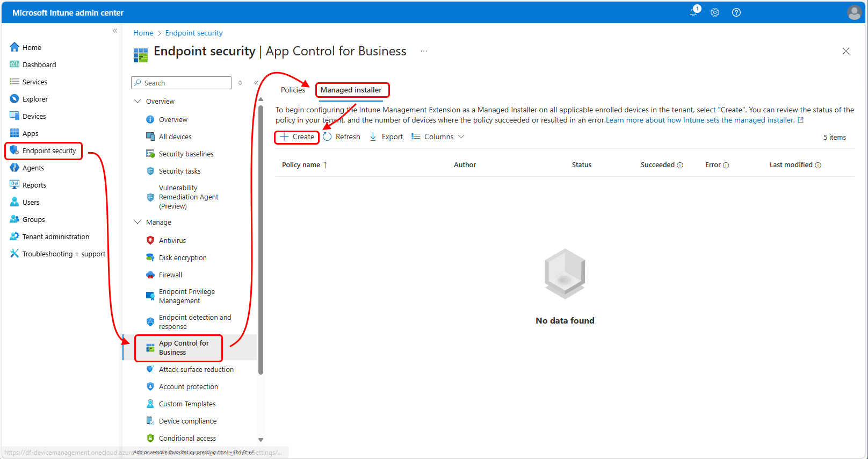Switch to the Policies tab
Viewport: 868px width, 459px height.
[293, 90]
